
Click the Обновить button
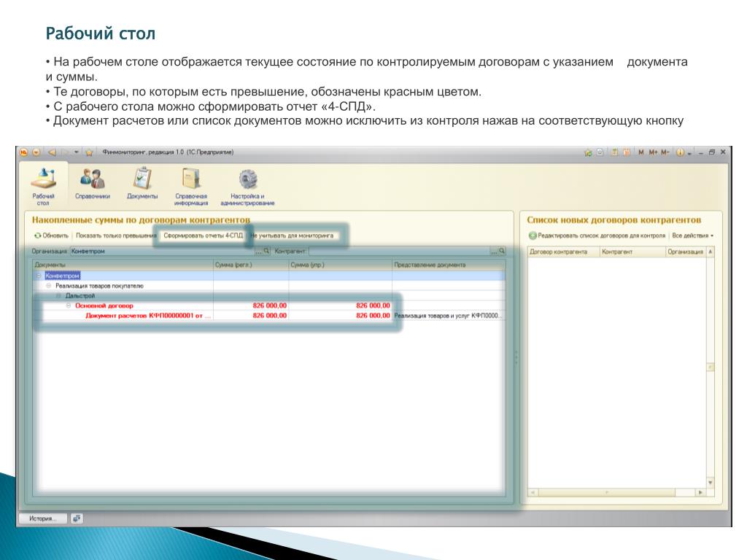[51, 236]
